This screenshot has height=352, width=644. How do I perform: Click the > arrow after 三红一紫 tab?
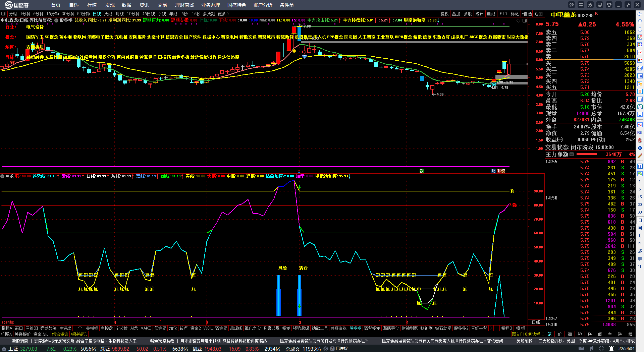click(491, 328)
